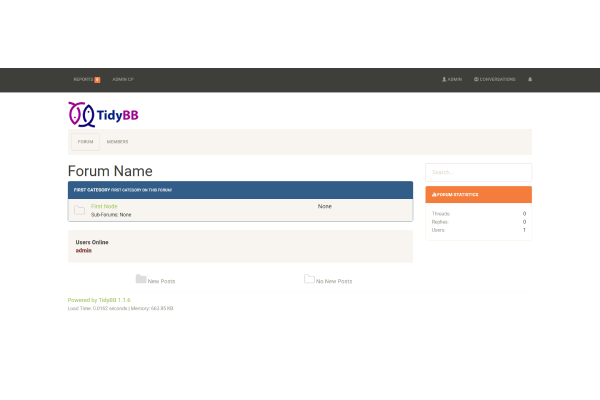The image size is (600, 400).
Task: Click the Users statistic label
Action: (438, 230)
